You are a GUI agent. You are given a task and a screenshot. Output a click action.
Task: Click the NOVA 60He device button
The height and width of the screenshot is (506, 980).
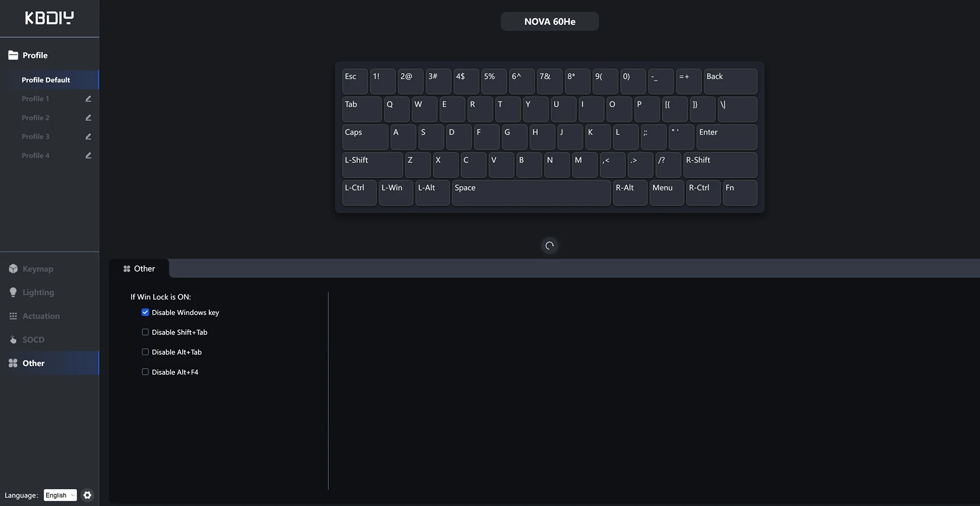point(550,22)
